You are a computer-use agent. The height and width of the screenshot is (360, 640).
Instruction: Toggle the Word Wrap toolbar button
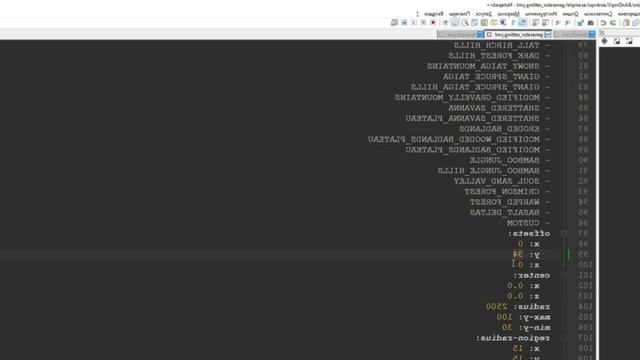[522, 23]
